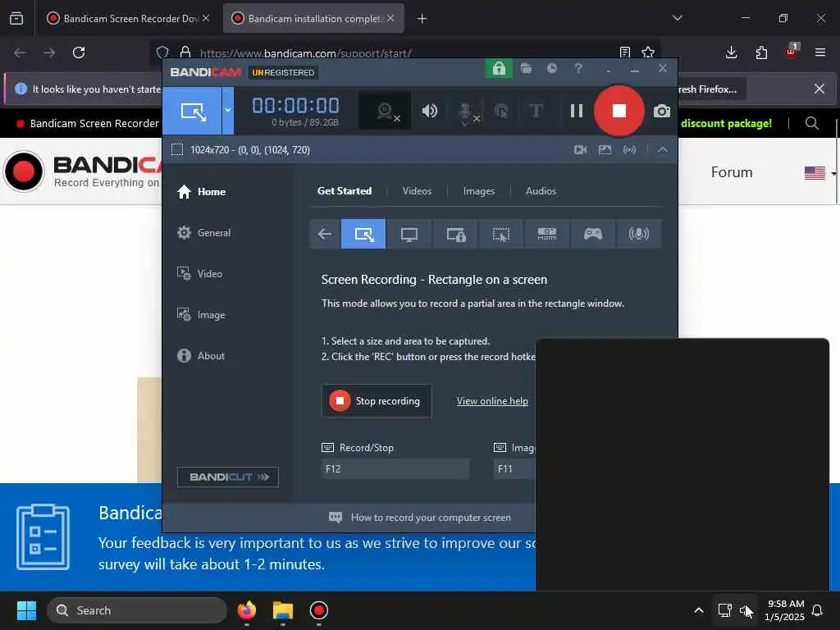Image resolution: width=840 pixels, height=630 pixels.
Task: Toggle the text overlay T icon
Action: click(x=535, y=111)
